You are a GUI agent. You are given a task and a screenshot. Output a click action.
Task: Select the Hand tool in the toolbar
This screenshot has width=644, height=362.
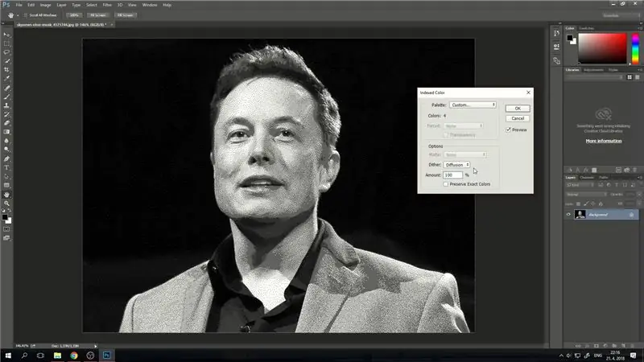pyautogui.click(x=6, y=195)
